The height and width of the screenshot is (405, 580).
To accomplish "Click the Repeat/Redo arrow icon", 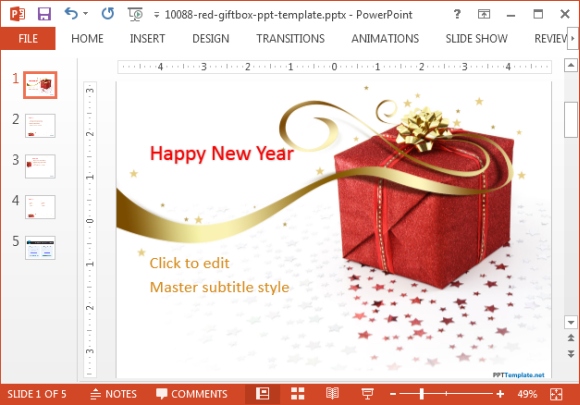I will [108, 14].
